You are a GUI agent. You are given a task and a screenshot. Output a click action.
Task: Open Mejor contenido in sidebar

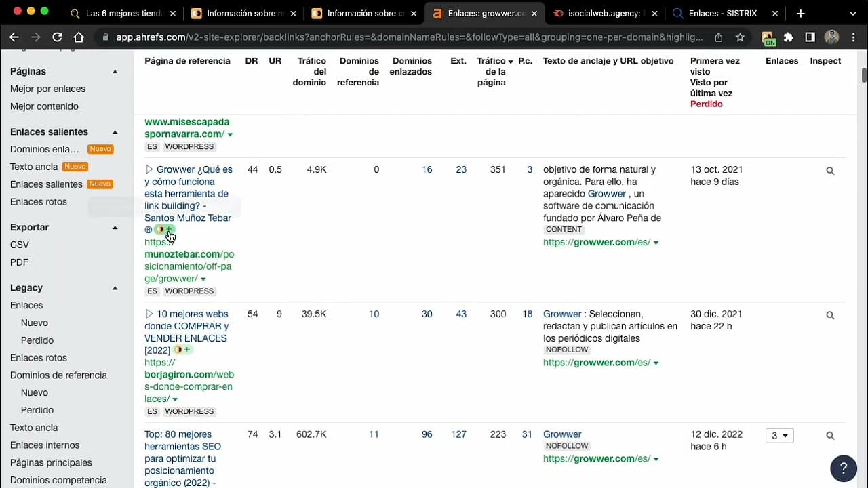click(x=44, y=106)
